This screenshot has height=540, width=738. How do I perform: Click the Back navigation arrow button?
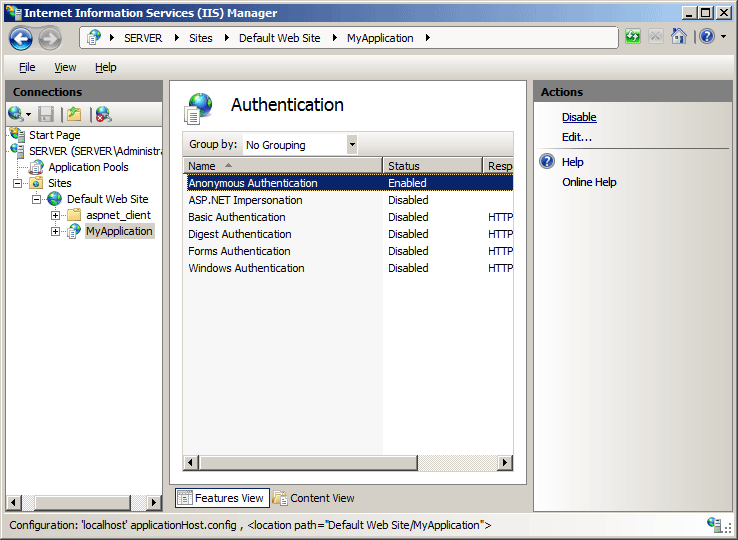tap(21, 38)
